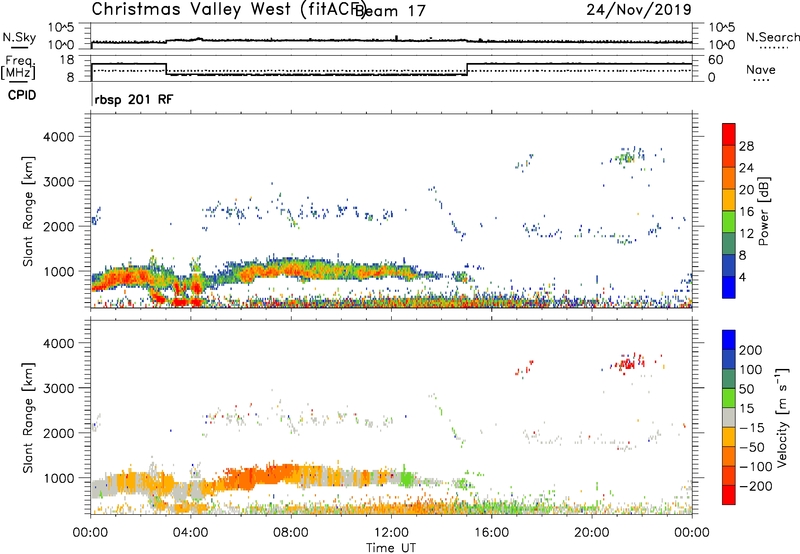Click the 'Velocity [m s-1]' color bar label

pyautogui.click(x=781, y=417)
